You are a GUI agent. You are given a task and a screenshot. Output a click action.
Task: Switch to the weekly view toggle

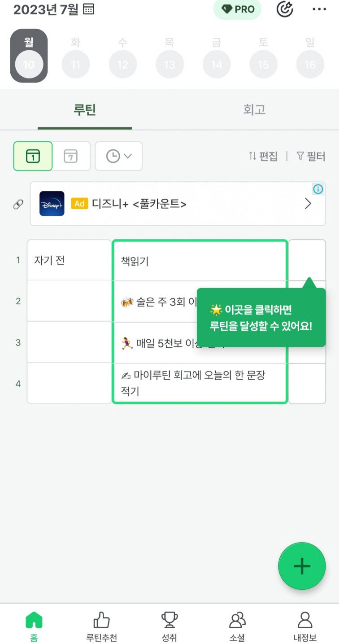(x=71, y=156)
